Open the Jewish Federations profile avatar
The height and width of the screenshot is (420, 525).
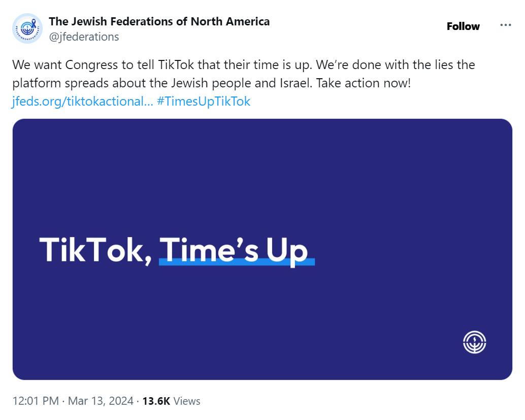point(27,28)
